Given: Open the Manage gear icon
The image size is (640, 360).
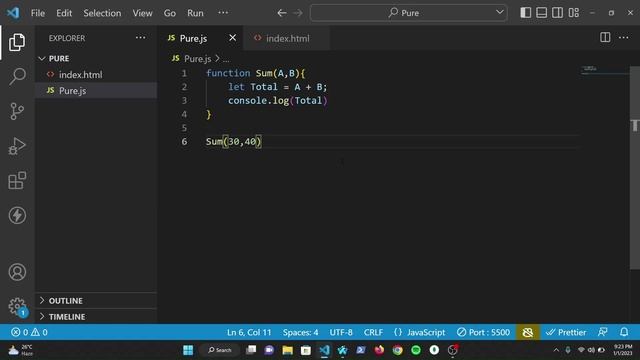Looking at the screenshot, I should tap(17, 307).
